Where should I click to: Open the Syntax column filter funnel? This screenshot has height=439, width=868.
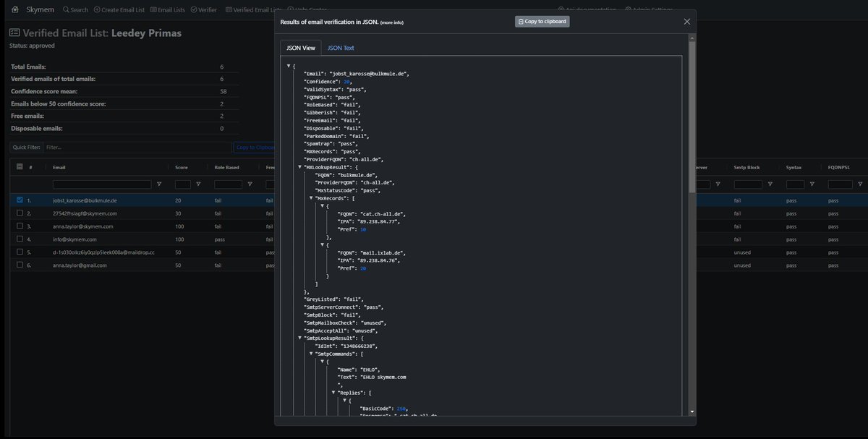coord(814,184)
